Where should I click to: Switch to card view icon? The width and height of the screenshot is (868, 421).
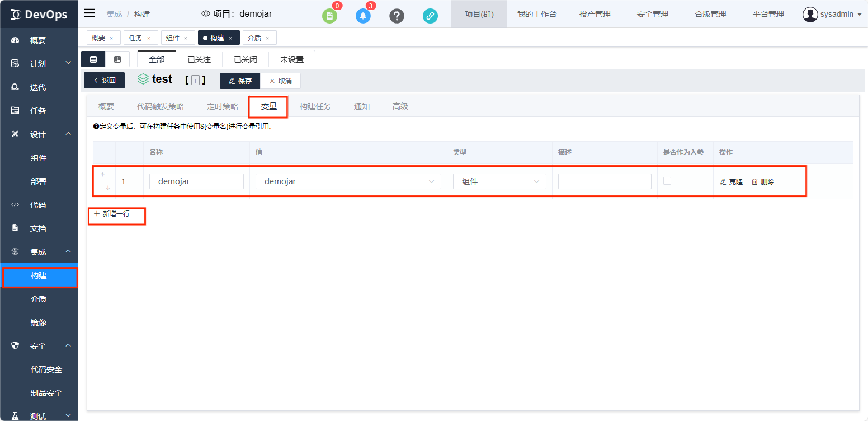(117, 59)
